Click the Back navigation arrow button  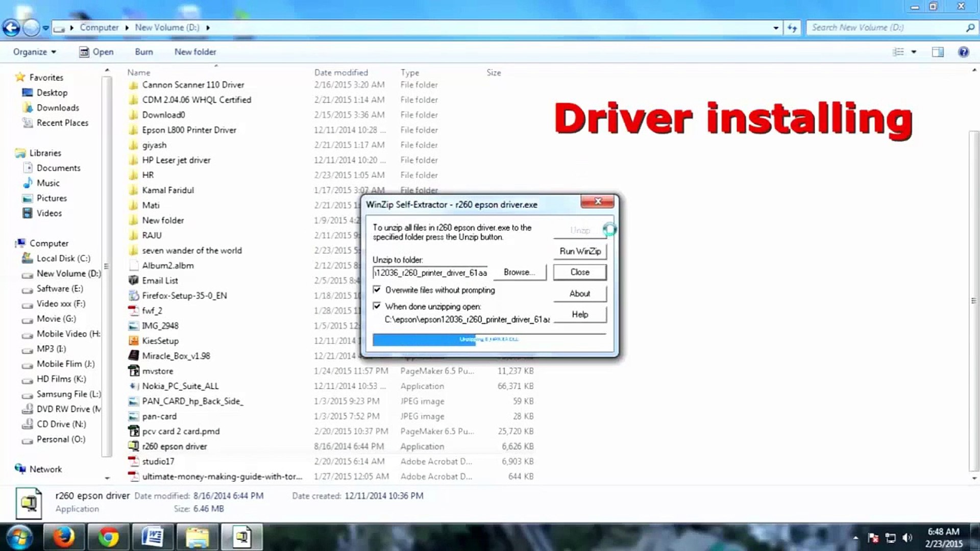pos(11,28)
